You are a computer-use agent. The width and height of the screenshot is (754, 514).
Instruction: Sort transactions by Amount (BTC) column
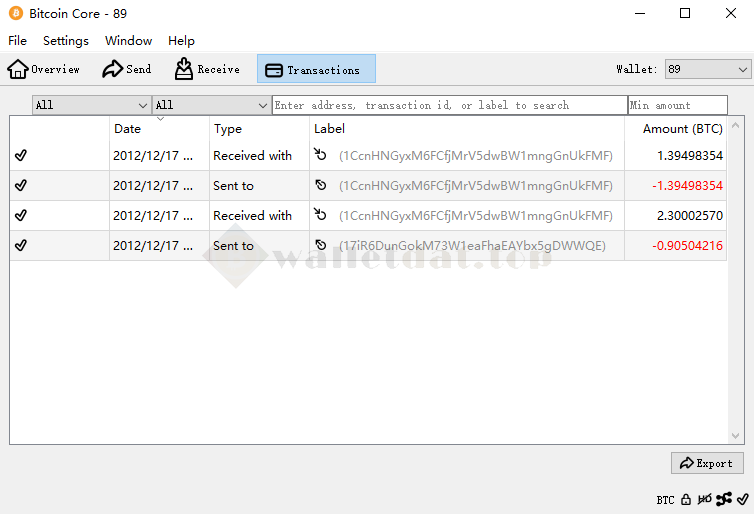click(682, 129)
